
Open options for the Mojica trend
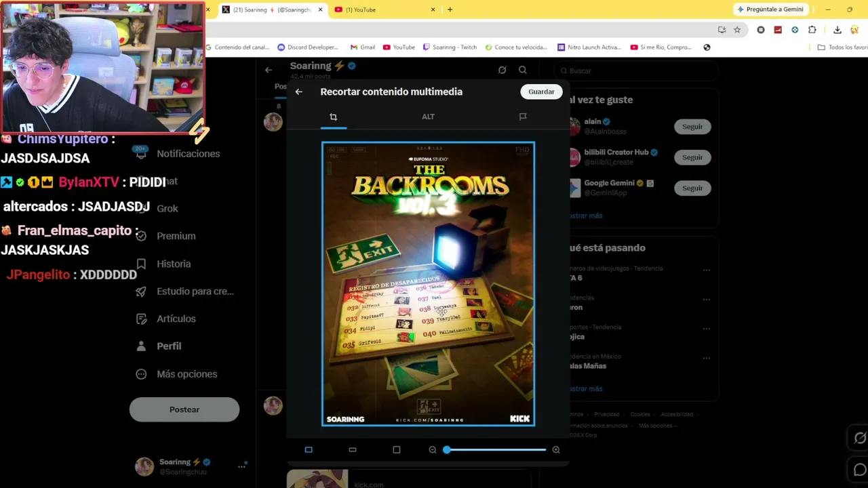707,328
